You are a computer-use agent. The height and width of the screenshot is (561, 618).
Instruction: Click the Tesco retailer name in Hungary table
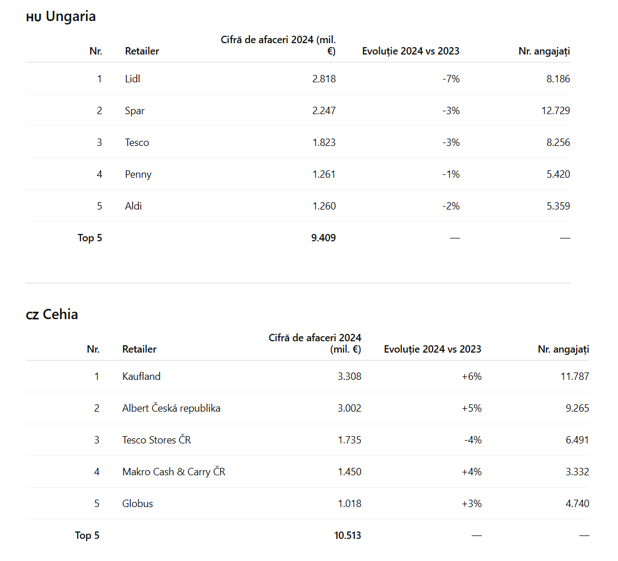pyautogui.click(x=137, y=142)
